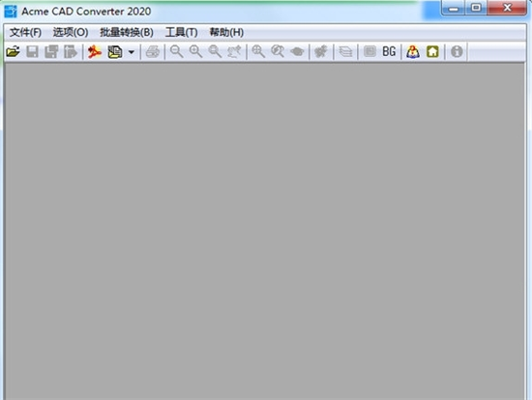The image size is (532, 400).
Task: Open the 选项(O) menu
Action: 71,33
